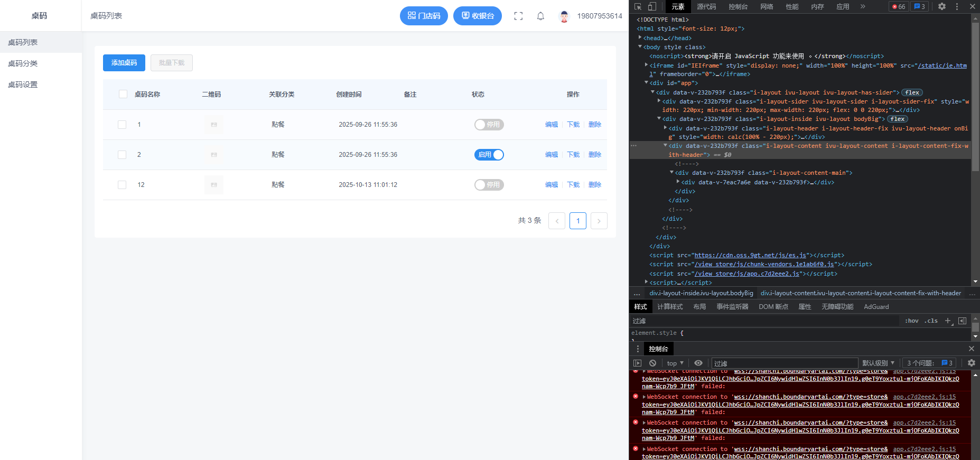
Task: Clear the console with the clear icon
Action: (652, 363)
